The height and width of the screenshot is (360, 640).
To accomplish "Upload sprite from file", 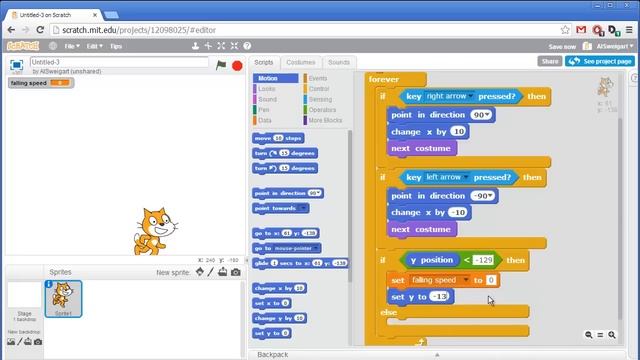I will pos(222,272).
